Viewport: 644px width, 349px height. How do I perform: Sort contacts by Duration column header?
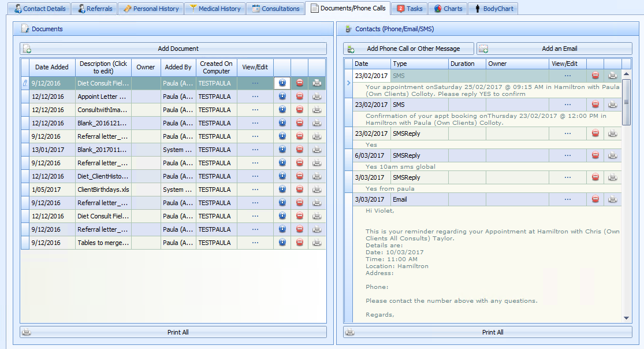point(467,64)
